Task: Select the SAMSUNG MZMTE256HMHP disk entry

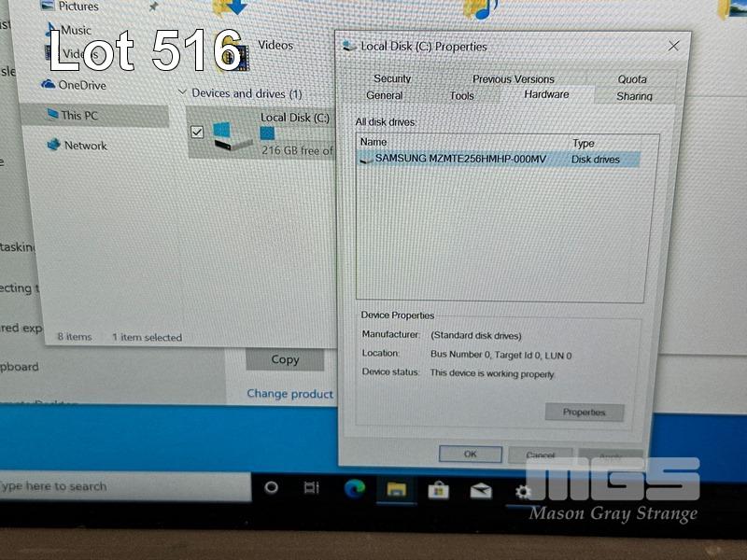Action: 459,160
